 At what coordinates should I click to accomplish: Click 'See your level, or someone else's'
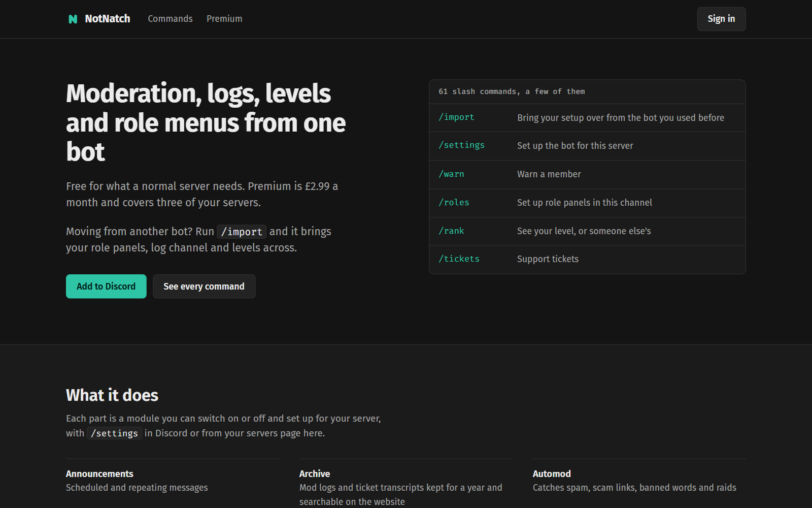pyautogui.click(x=584, y=231)
